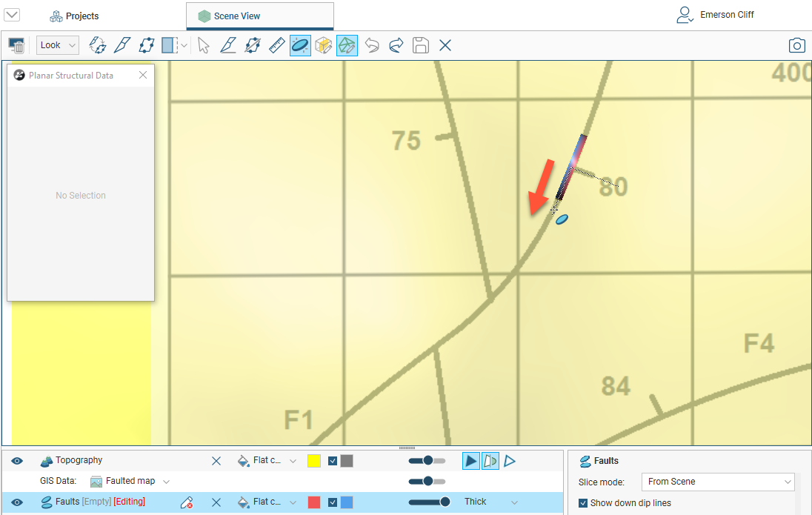
Task: Expand the Faulted map GIS dropdown
Action: coord(166,482)
